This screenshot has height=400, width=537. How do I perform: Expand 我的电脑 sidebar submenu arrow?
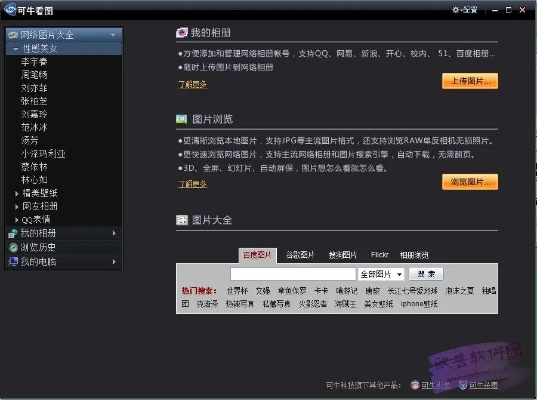tap(114, 262)
